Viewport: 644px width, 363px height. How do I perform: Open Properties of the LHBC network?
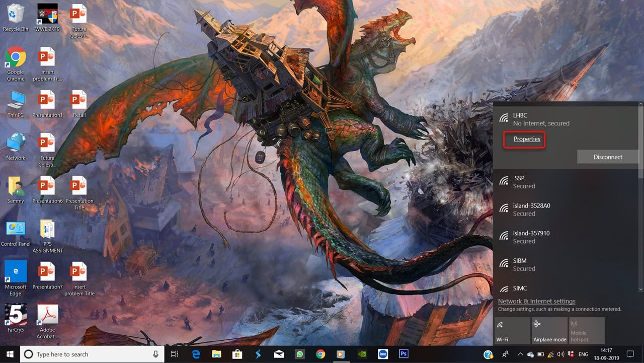coord(527,139)
